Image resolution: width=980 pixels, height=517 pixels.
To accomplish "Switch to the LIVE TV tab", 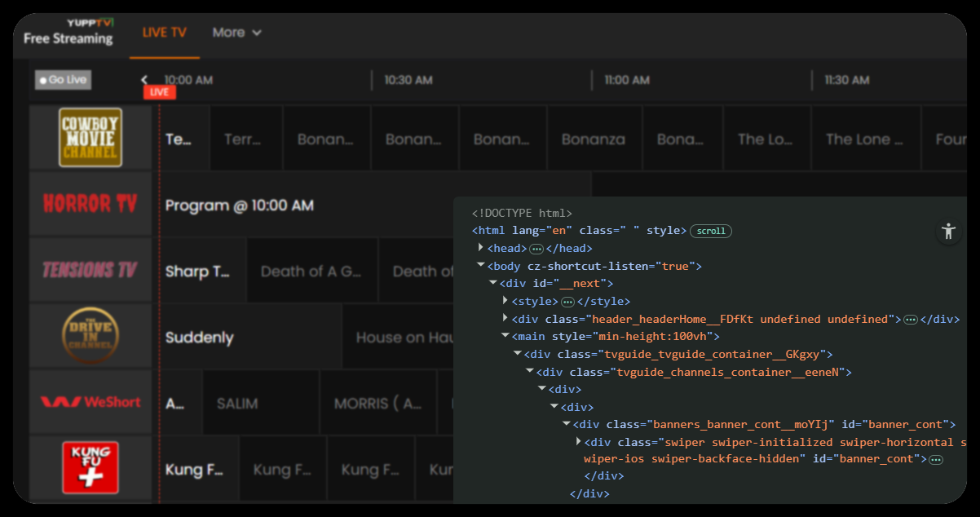I will click(x=164, y=33).
